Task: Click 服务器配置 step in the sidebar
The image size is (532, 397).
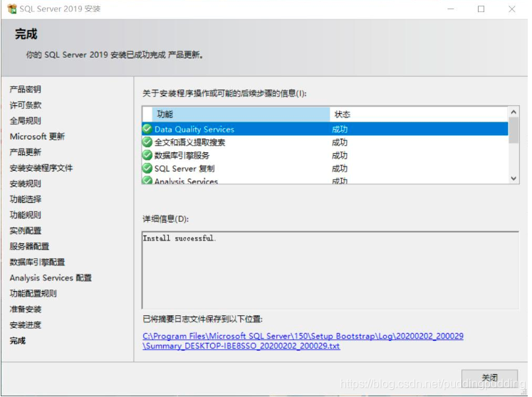Action: tap(29, 246)
